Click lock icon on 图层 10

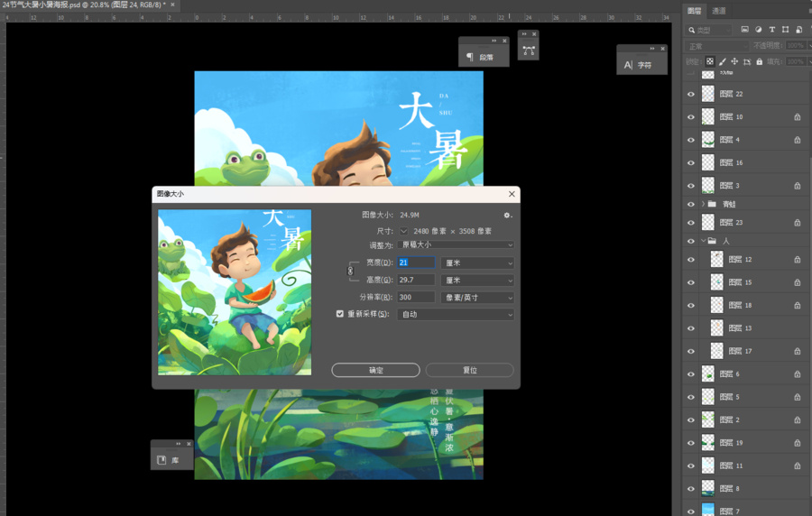798,117
